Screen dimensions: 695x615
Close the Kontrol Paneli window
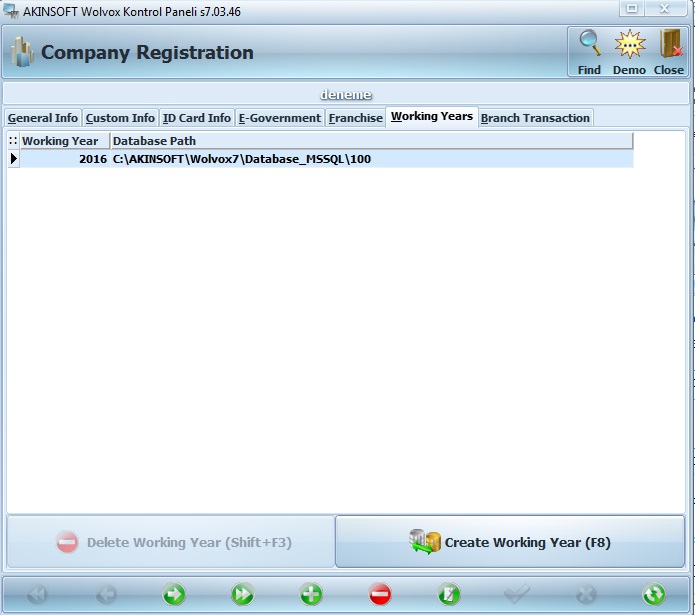coord(664,8)
